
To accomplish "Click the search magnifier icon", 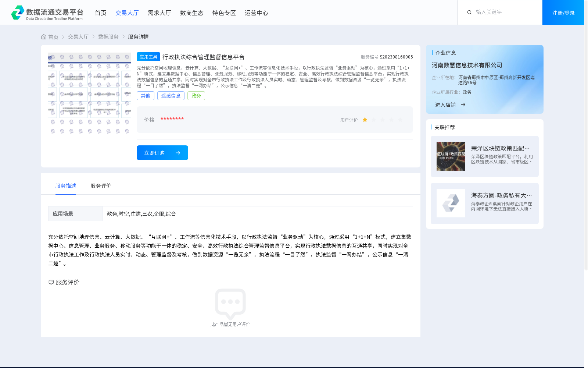I will (x=469, y=13).
